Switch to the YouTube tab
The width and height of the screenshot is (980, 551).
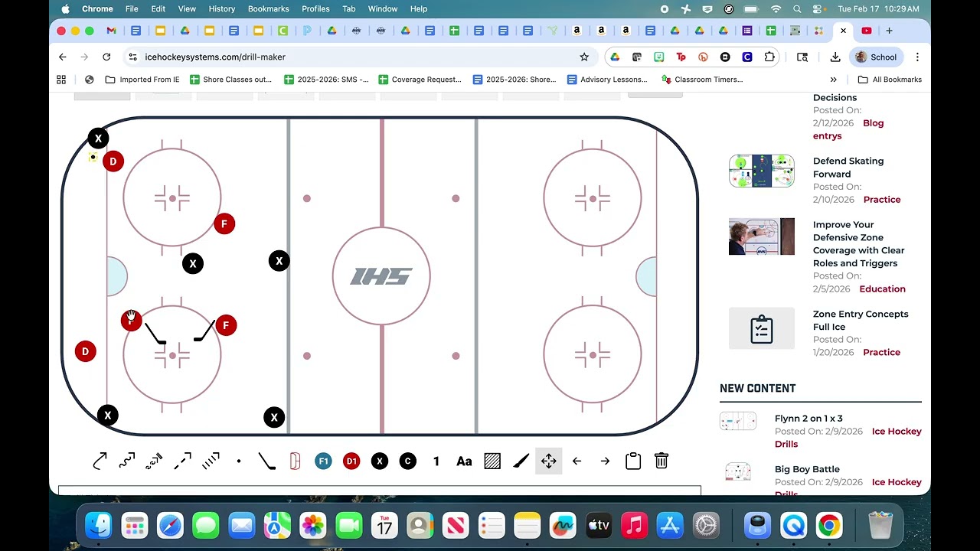click(x=867, y=31)
